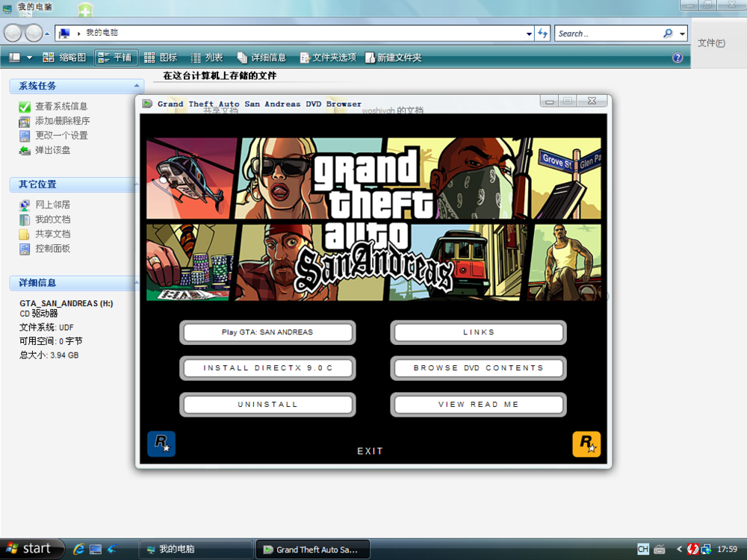The height and width of the screenshot is (560, 747).
Task: Click the UNINSTALL button
Action: (x=267, y=404)
